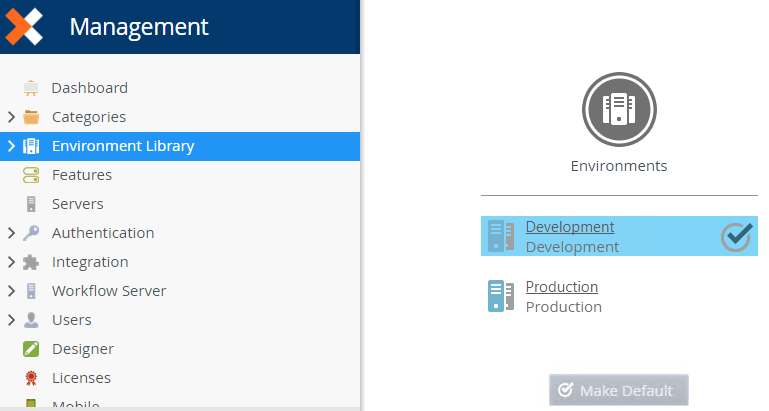Expand the Users tree node
The height and width of the screenshot is (411, 769).
tap(11, 320)
